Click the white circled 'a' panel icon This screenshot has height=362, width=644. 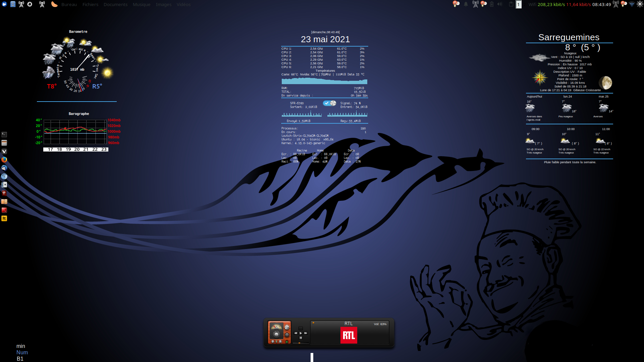click(x=30, y=4)
